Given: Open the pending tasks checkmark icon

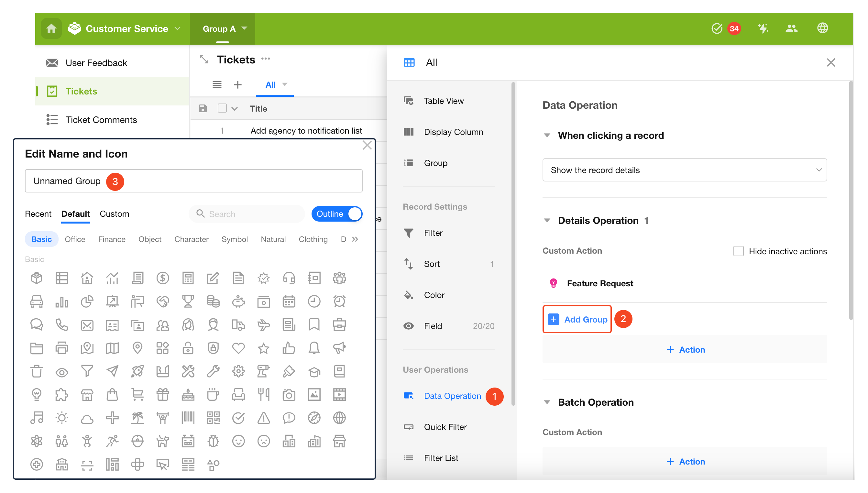Looking at the screenshot, I should [x=717, y=28].
